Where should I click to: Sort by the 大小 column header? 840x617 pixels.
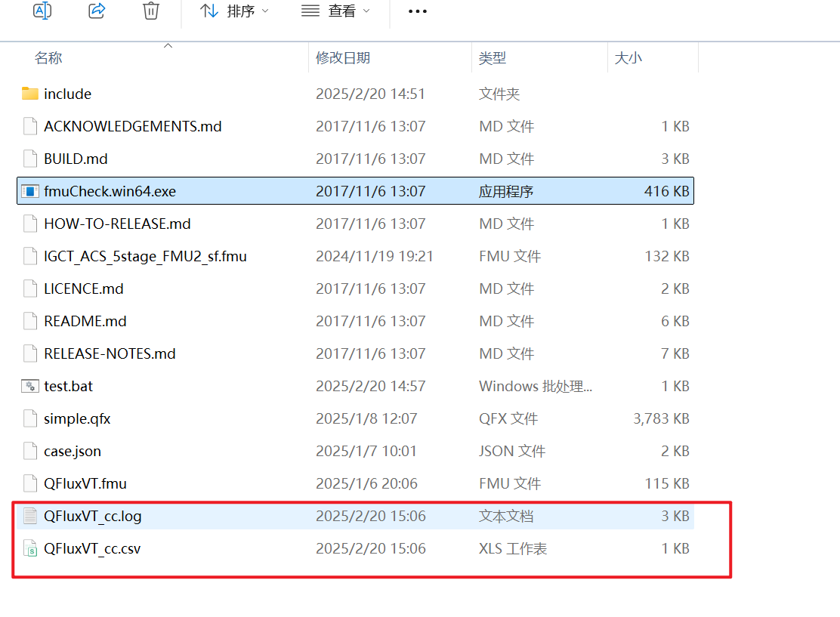(x=628, y=58)
